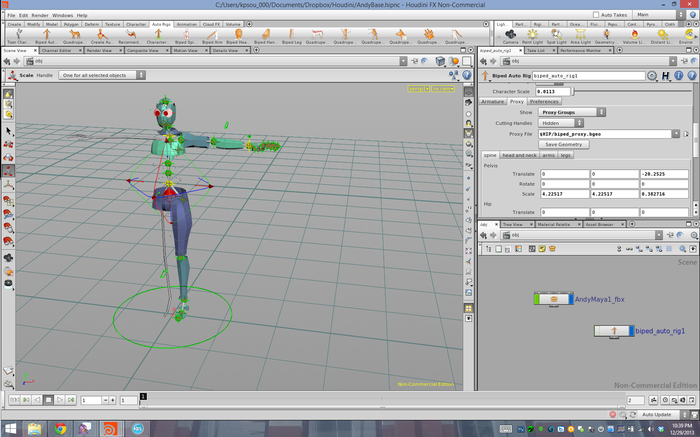Toggle green flag on AndyMaya1_fbx node
The width and height of the screenshot is (700, 437).
[x=536, y=299]
